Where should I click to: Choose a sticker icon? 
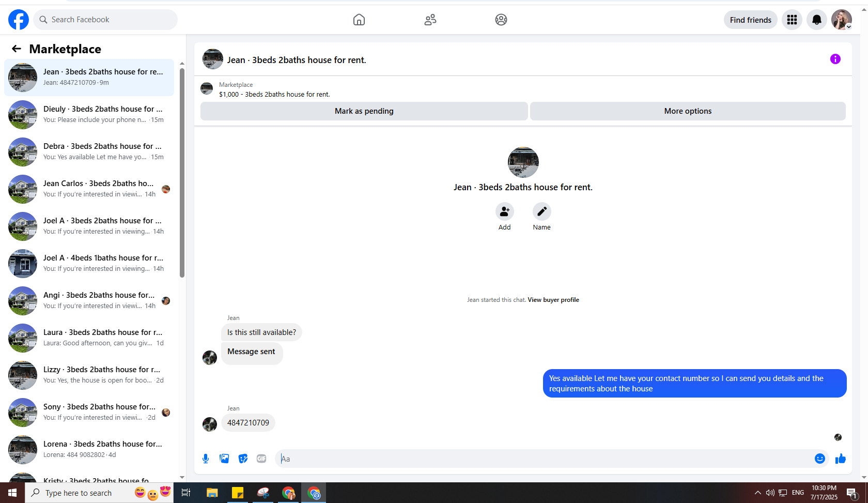tap(243, 459)
